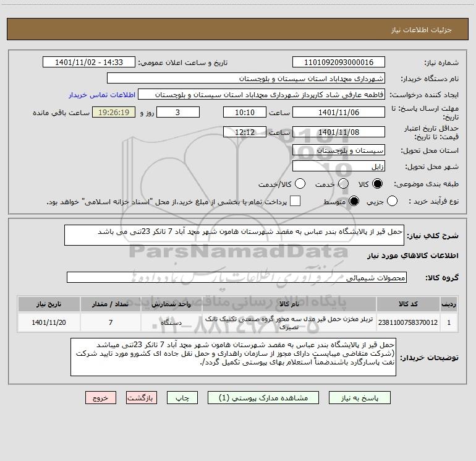The height and width of the screenshot is (461, 476).
Task: Click product code 2381100758370012 in table
Action: (x=408, y=323)
